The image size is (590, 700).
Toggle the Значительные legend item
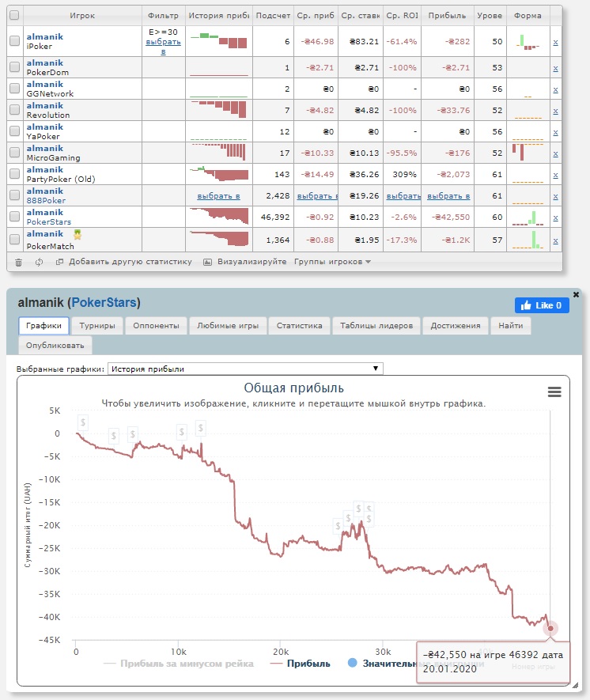click(x=381, y=664)
